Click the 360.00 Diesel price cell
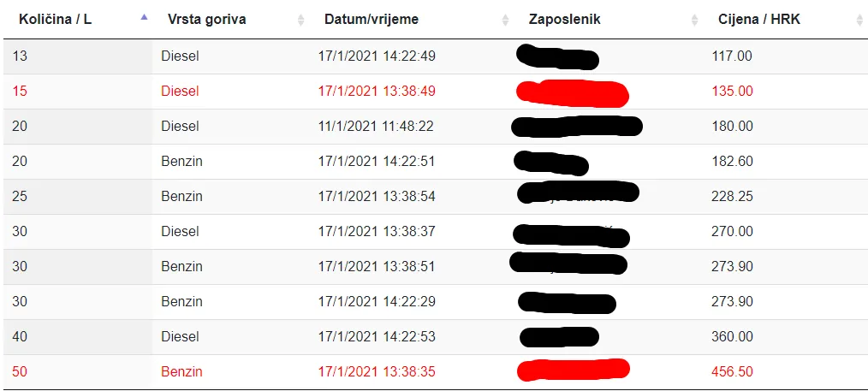Image resolution: width=868 pixels, height=391 pixels. (732, 336)
